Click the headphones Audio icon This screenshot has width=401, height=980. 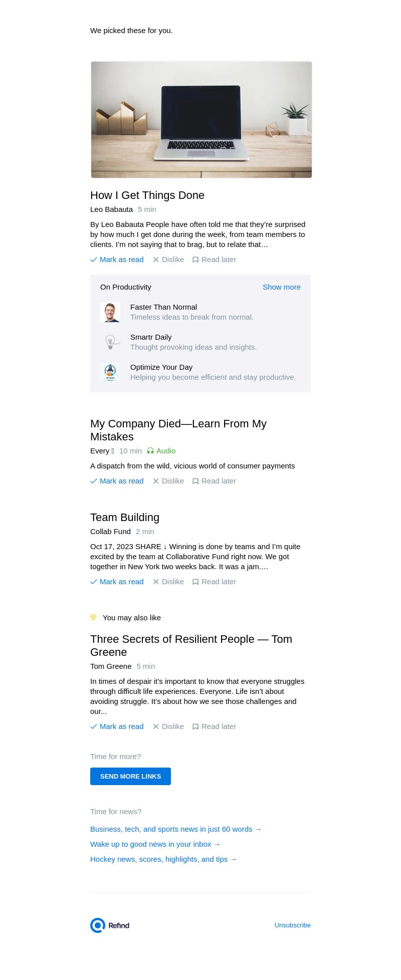point(150,451)
